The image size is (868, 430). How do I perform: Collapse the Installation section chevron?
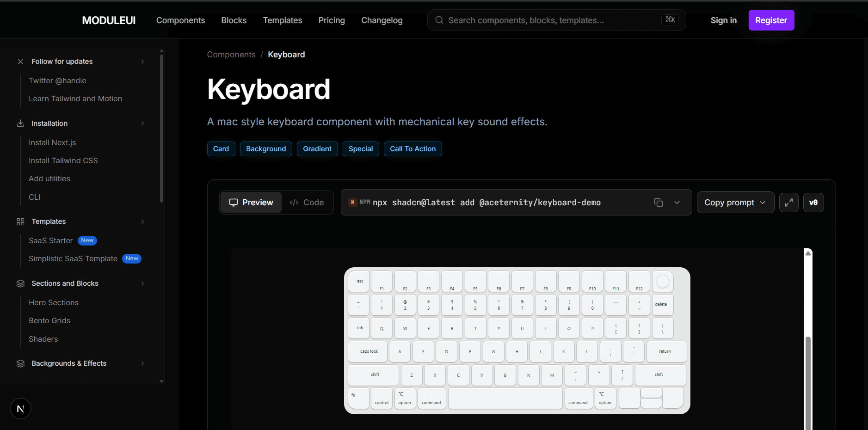point(142,123)
